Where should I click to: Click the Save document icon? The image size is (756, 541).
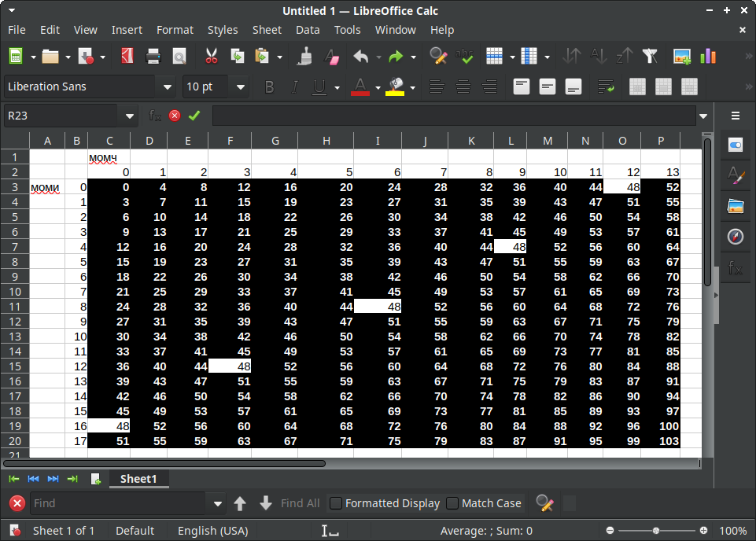[86, 57]
